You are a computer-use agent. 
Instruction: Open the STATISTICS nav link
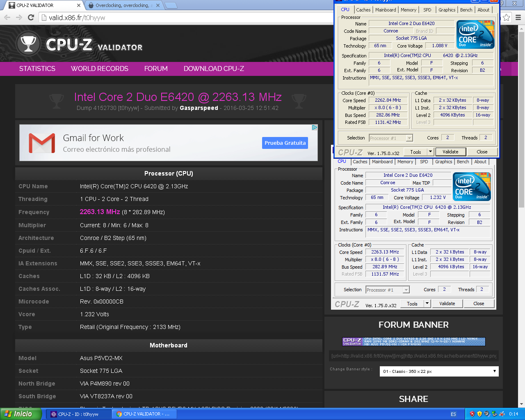(x=37, y=68)
